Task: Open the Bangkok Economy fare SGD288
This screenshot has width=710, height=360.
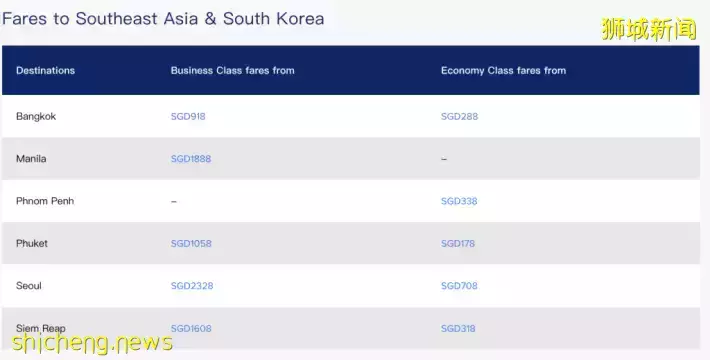Action: point(459,116)
